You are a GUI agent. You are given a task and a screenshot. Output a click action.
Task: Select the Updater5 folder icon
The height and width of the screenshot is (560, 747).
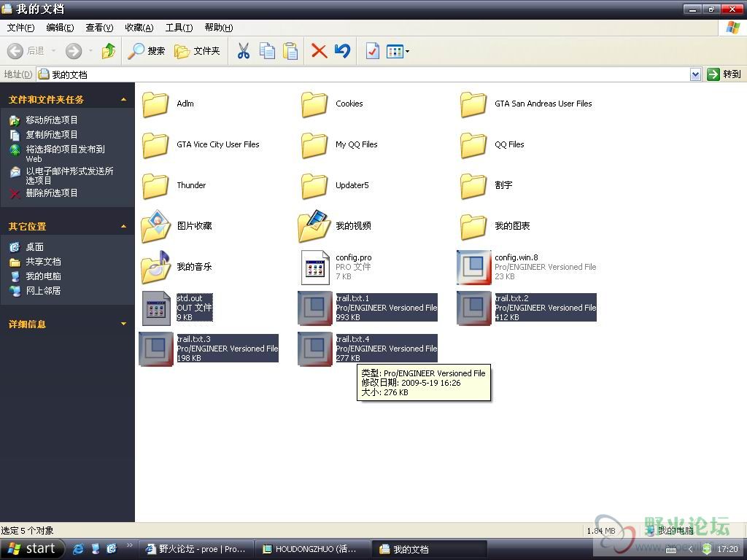click(x=314, y=186)
